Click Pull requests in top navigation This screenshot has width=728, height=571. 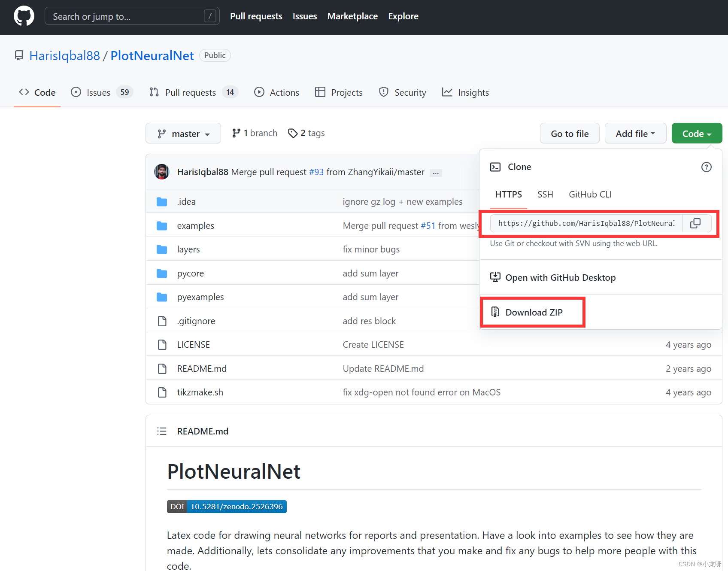pyautogui.click(x=256, y=16)
